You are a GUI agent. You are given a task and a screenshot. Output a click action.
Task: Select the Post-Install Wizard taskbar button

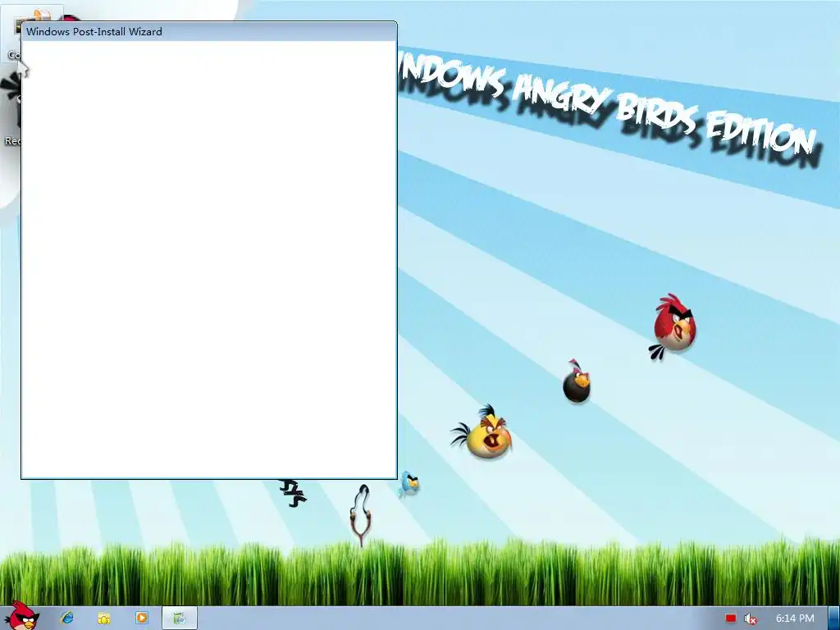pyautogui.click(x=180, y=619)
